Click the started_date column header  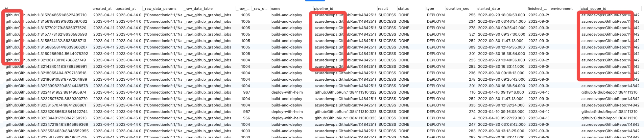[x=488, y=8]
